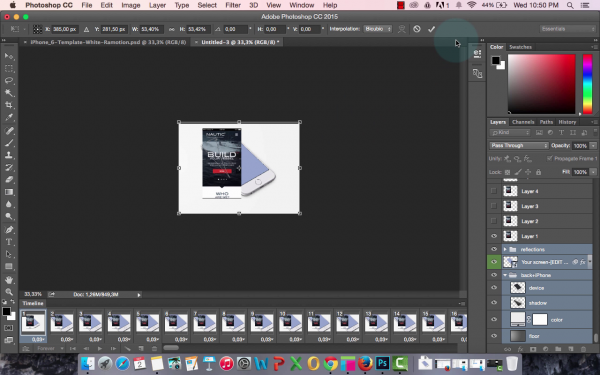600x375 pixels.
Task: Open the Interpolation Bicubic dropdown
Action: [378, 29]
